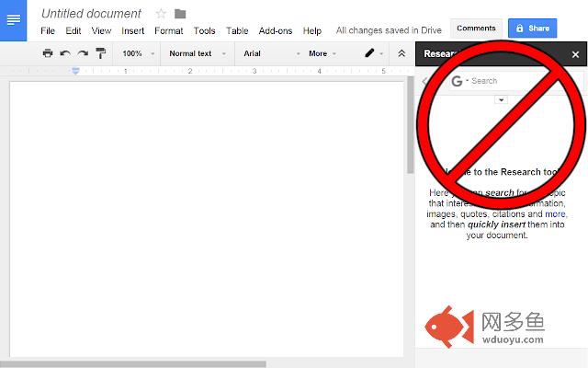Click the pencil Editing mode icon

pos(369,53)
